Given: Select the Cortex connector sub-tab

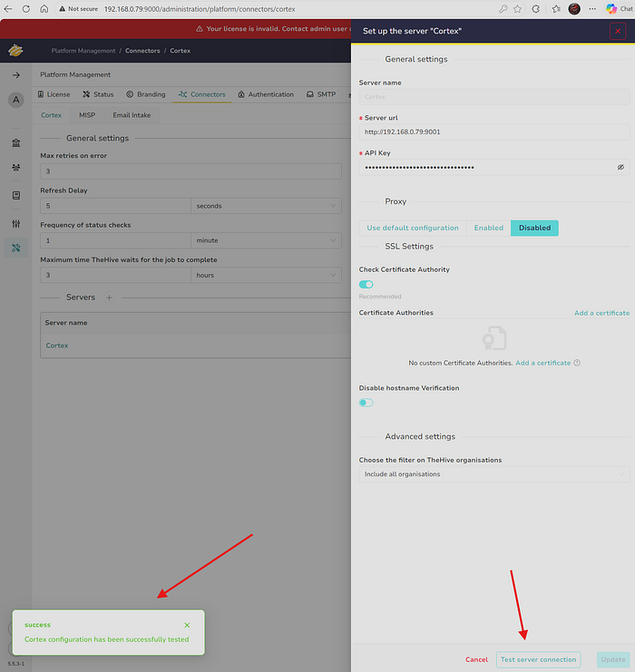Looking at the screenshot, I should 51,115.
